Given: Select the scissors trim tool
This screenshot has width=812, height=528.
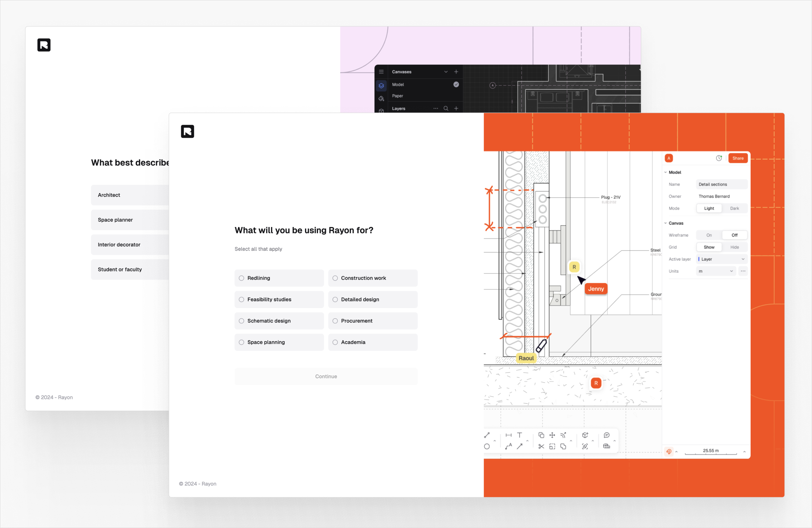Looking at the screenshot, I should 541,446.
